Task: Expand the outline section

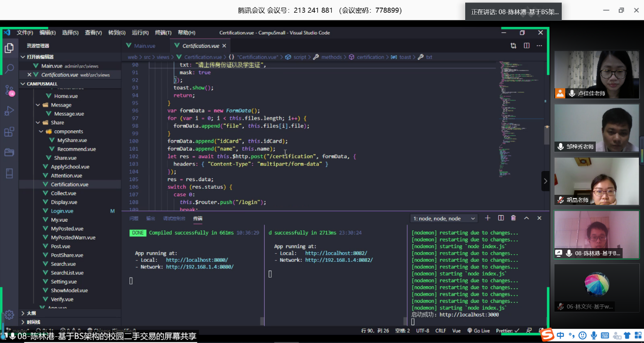Action: (x=70, y=313)
